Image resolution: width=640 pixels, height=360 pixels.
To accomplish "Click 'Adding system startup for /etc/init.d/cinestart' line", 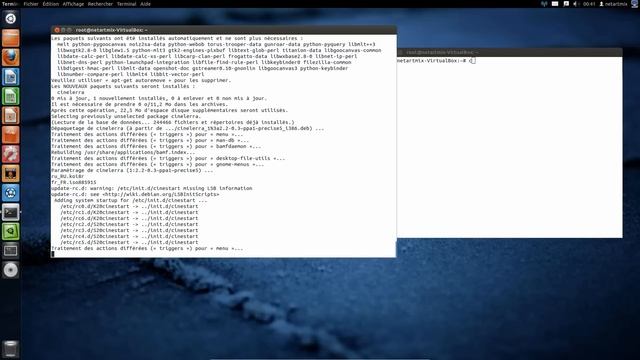I will (x=131, y=200).
